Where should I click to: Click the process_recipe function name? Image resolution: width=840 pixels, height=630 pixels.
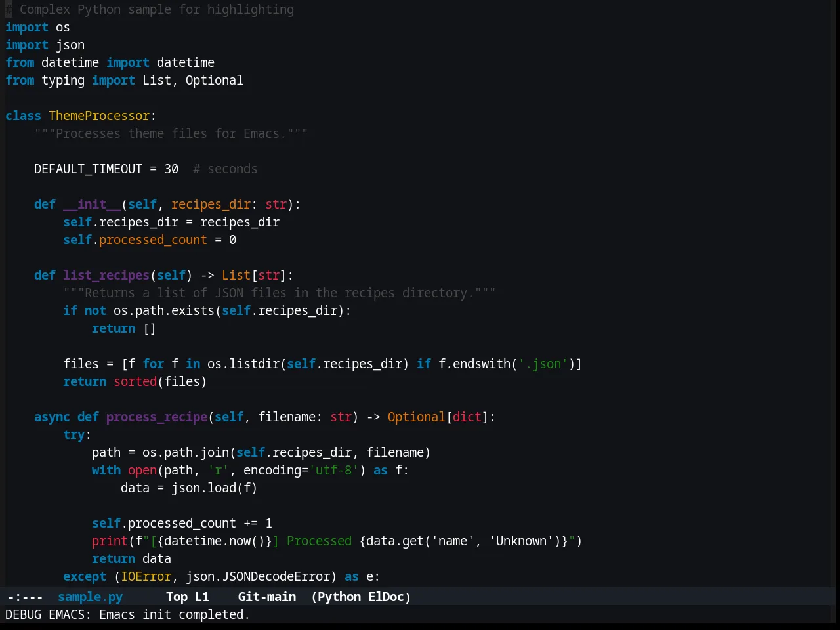157,417
